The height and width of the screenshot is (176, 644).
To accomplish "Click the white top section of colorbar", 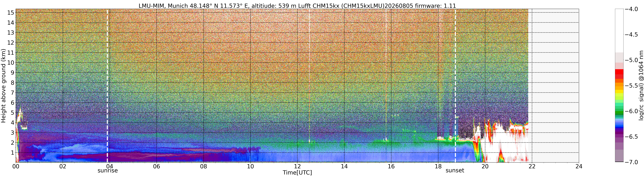I will 619,31.
